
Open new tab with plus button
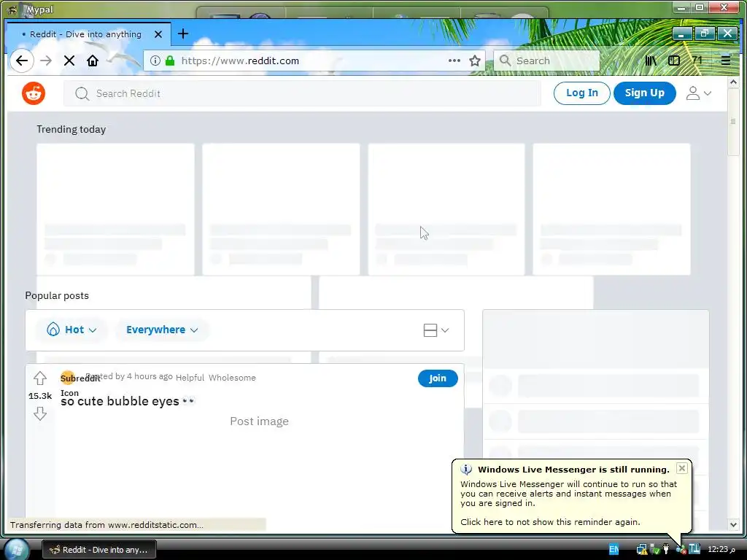tap(183, 34)
